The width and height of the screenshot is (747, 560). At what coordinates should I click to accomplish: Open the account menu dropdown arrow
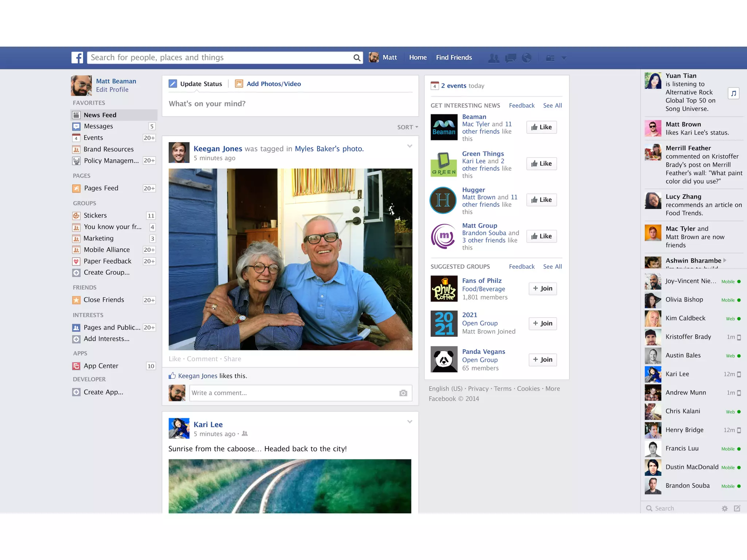pyautogui.click(x=564, y=58)
